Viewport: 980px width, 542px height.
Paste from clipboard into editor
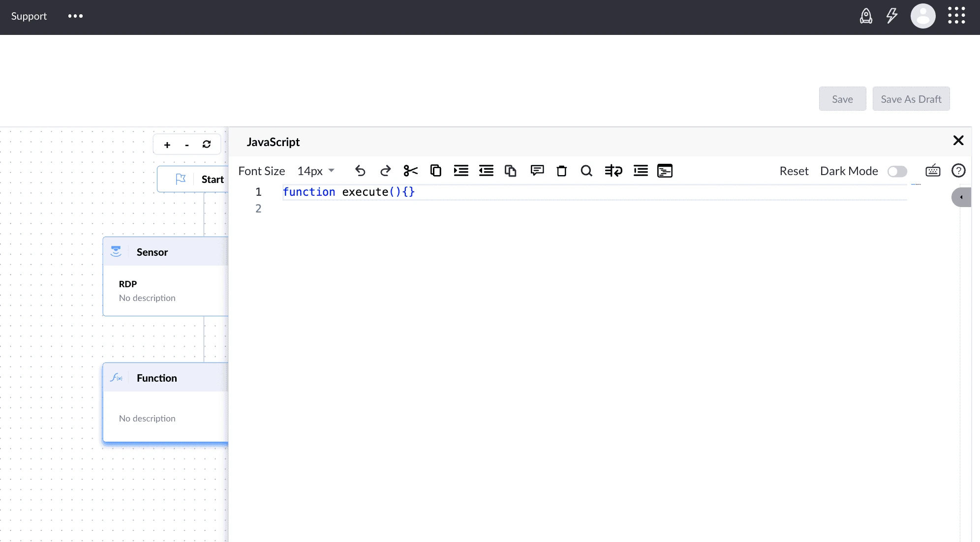[511, 171]
